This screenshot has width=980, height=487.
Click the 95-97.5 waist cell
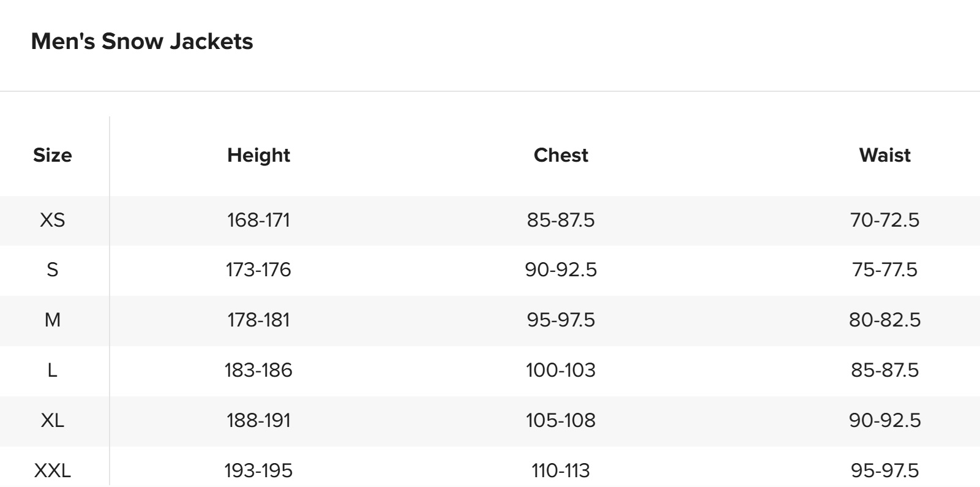tap(885, 471)
